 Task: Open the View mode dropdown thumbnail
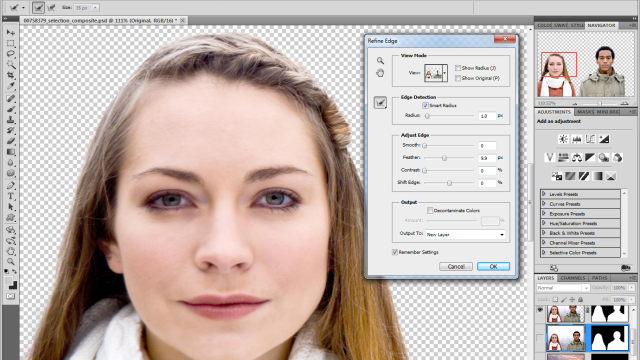(436, 73)
